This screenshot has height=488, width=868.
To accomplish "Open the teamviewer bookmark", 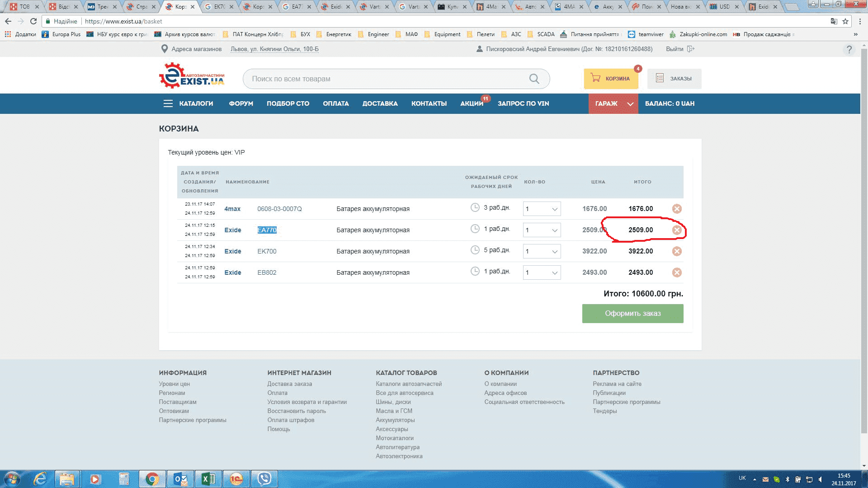I will click(x=646, y=34).
